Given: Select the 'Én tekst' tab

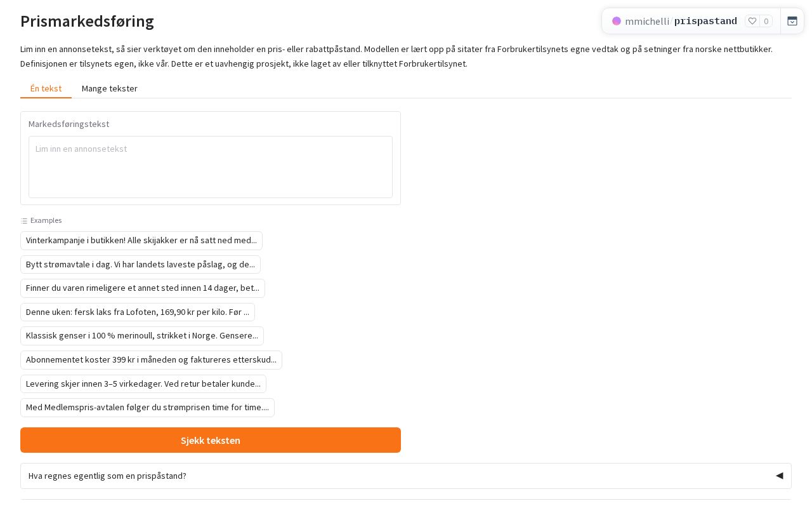Looking at the screenshot, I should [46, 88].
